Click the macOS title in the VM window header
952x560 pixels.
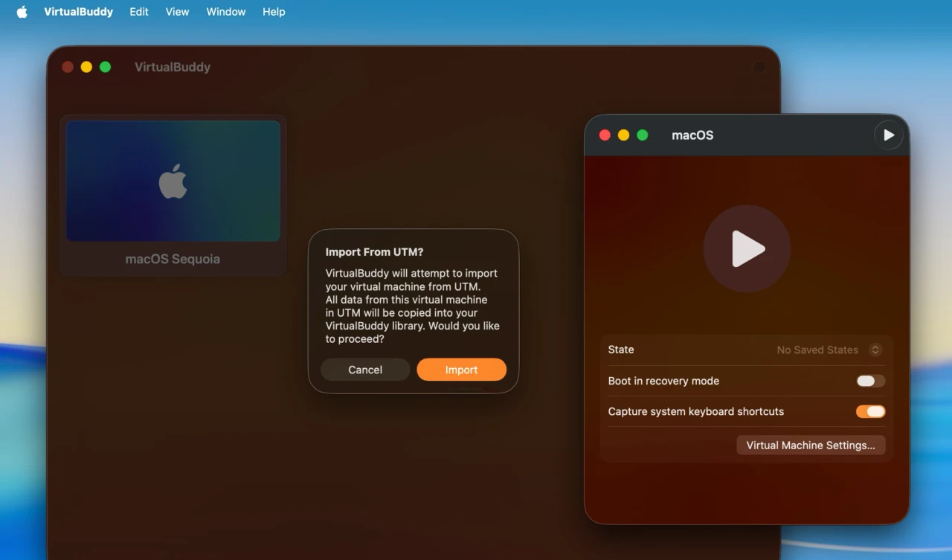(x=692, y=135)
